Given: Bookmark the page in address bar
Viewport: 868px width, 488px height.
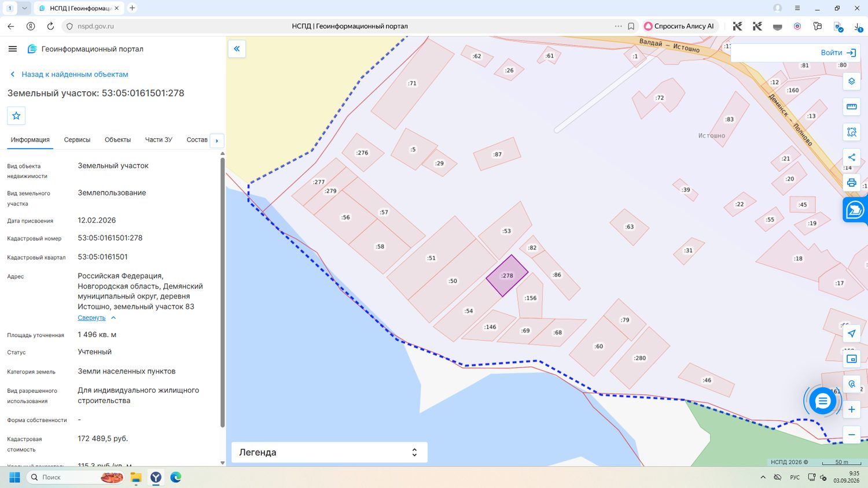Looking at the screenshot, I should pyautogui.click(x=631, y=26).
